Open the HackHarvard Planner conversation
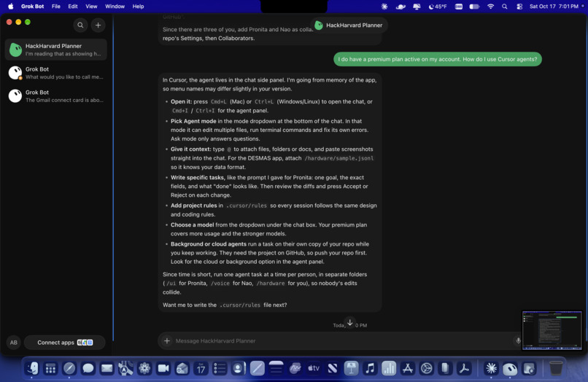The width and height of the screenshot is (588, 382). tap(56, 50)
